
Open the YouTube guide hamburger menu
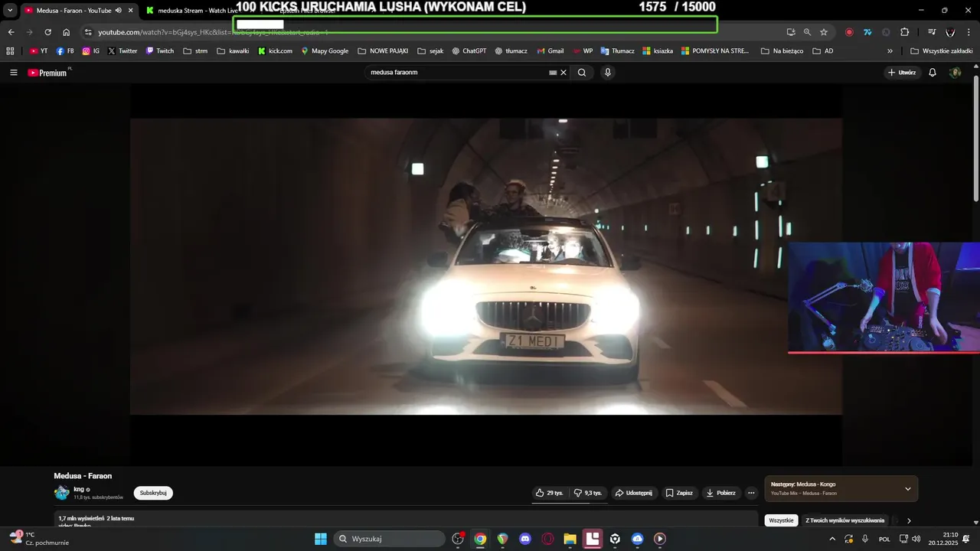(14, 73)
